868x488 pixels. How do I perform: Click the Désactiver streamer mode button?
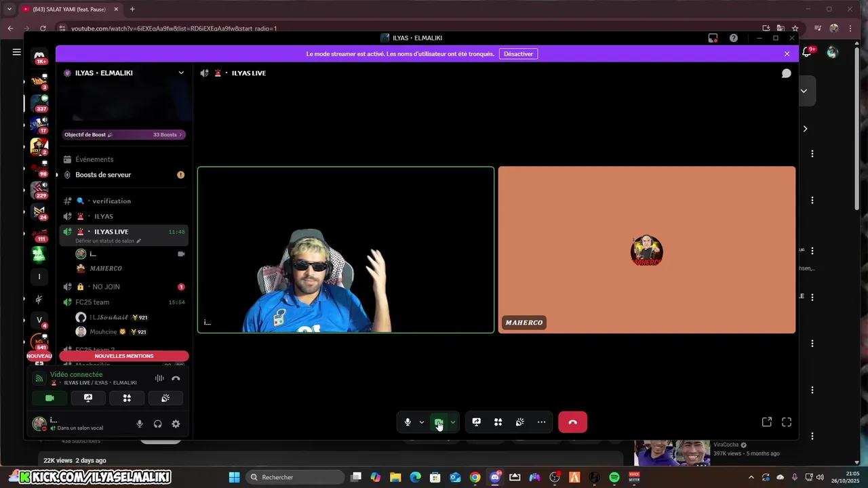pos(518,54)
